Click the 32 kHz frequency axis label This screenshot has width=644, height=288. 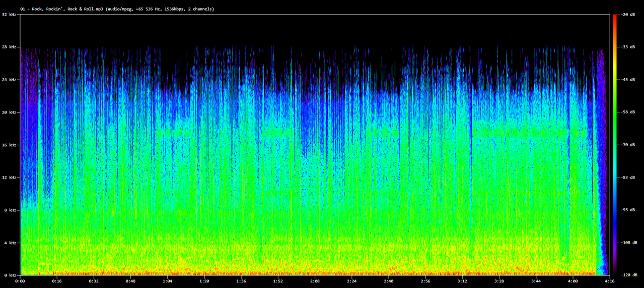point(9,15)
